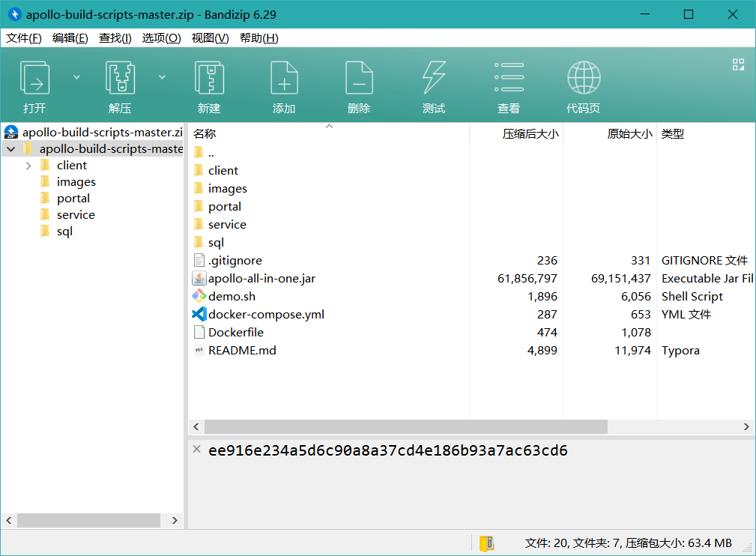Click the docker-compose.yml VS Code icon

pyautogui.click(x=199, y=315)
